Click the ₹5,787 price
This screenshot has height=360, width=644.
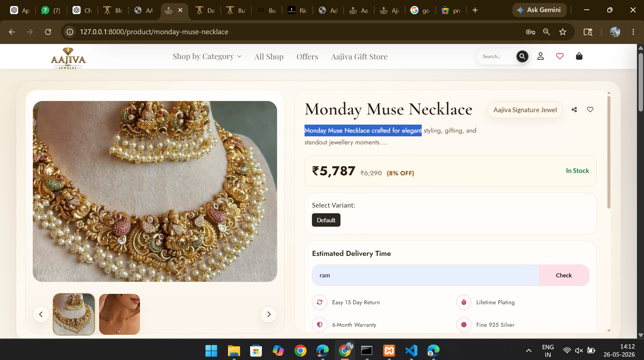click(x=333, y=171)
